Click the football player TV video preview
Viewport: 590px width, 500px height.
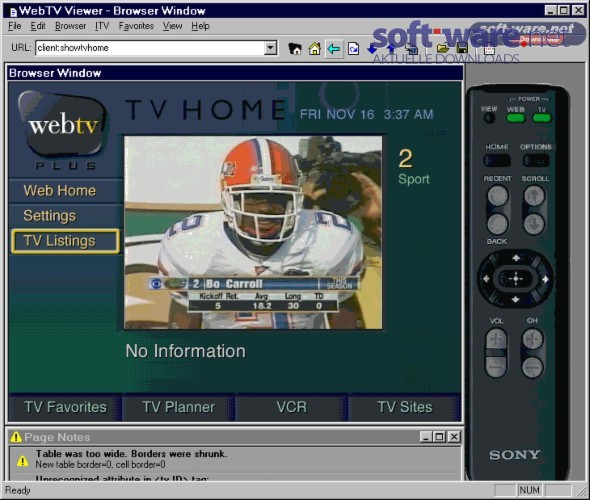coord(253,233)
